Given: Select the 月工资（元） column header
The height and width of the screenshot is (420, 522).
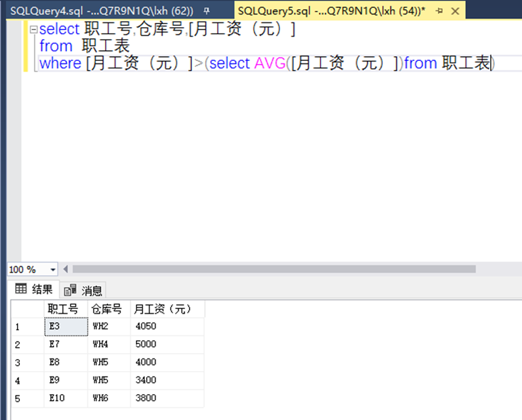Looking at the screenshot, I should click(x=167, y=309).
